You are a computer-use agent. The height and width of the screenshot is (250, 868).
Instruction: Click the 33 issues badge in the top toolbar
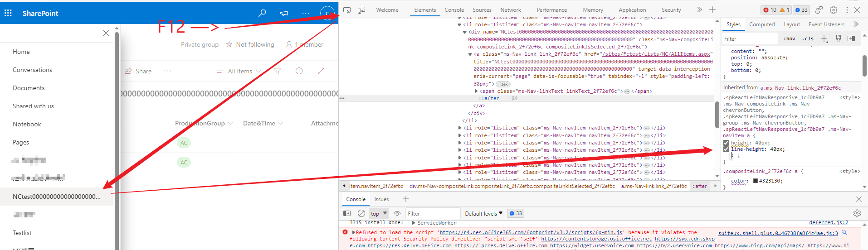[801, 10]
